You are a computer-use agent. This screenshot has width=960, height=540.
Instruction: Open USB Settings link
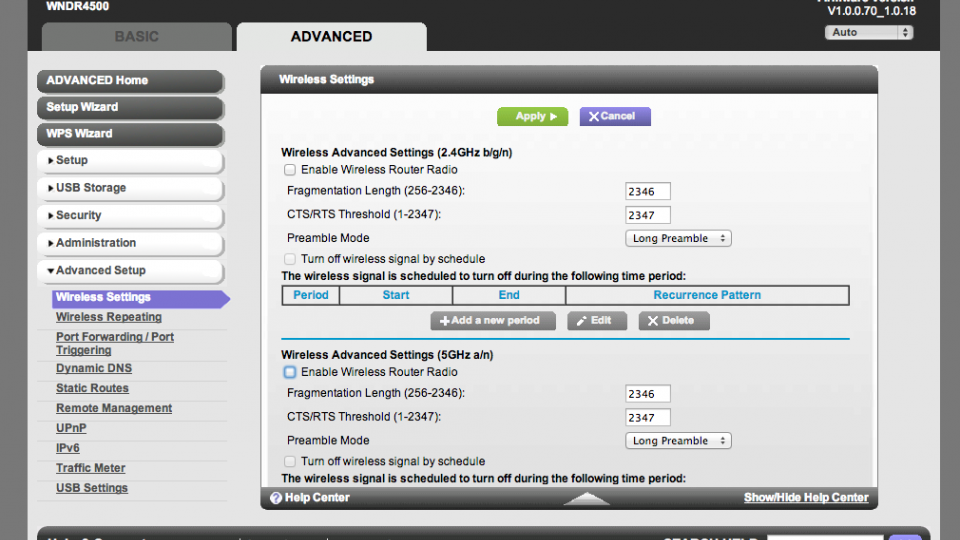pyautogui.click(x=92, y=488)
